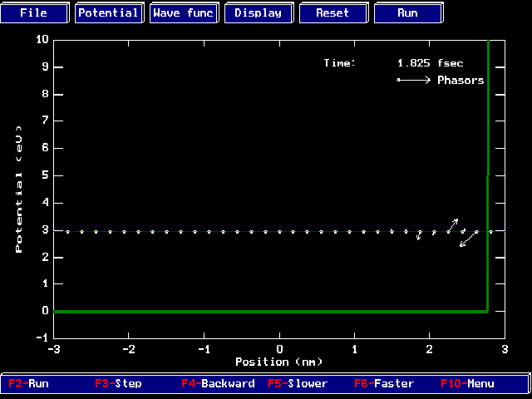Viewport: 532px width, 399px height.
Task: Click F3-Step in the bottom bar
Action: coord(118,383)
